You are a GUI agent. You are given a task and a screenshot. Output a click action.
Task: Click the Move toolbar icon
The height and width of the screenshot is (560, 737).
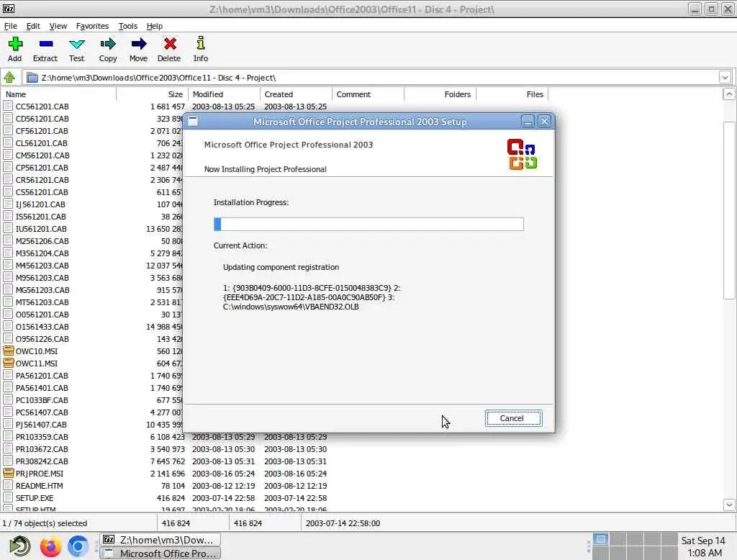tap(139, 44)
